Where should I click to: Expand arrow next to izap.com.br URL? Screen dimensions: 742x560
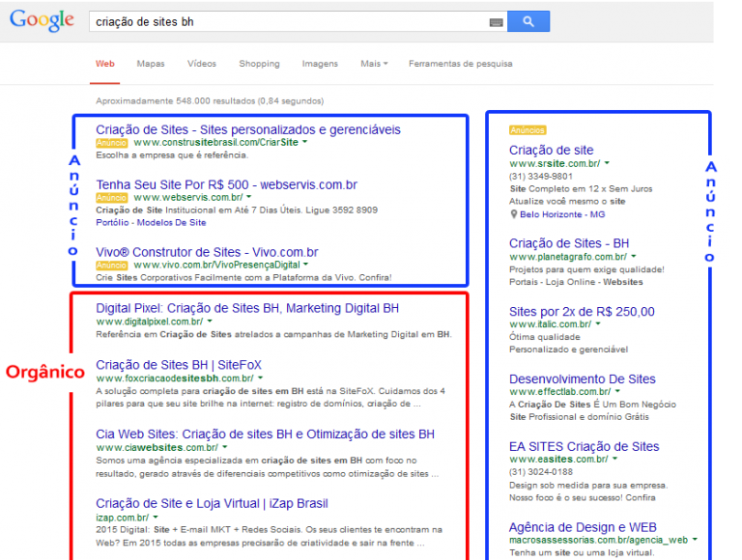(x=156, y=518)
